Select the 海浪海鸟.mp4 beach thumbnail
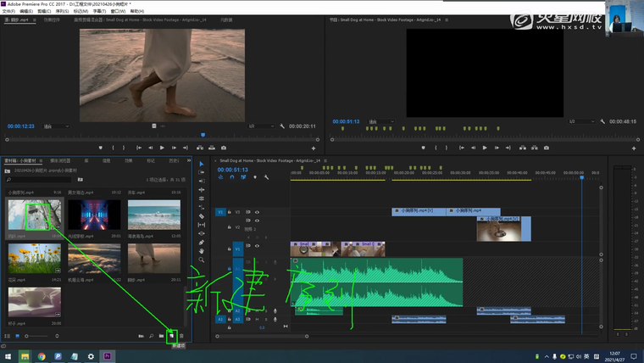644x363 pixels. click(153, 215)
